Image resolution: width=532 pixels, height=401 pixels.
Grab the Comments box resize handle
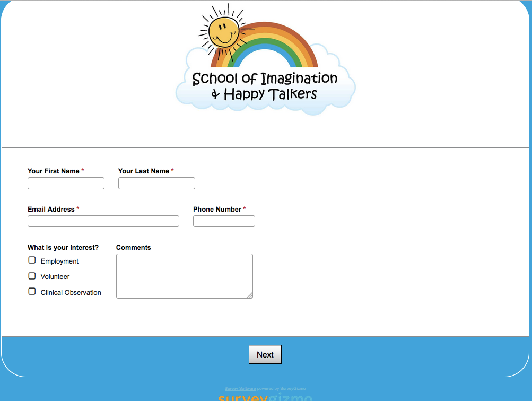(249, 295)
